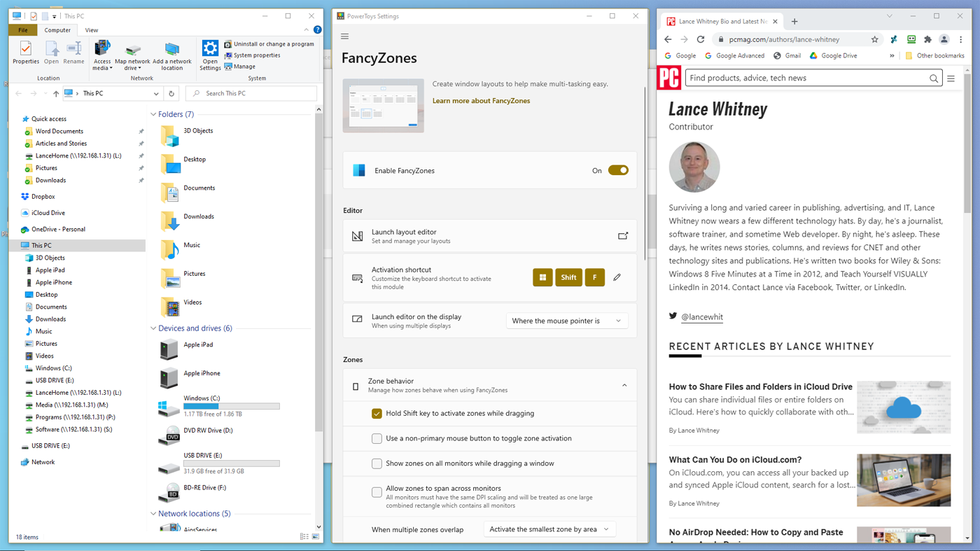980x551 pixels.
Task: Check Show zones on all monitors option
Action: tap(377, 463)
